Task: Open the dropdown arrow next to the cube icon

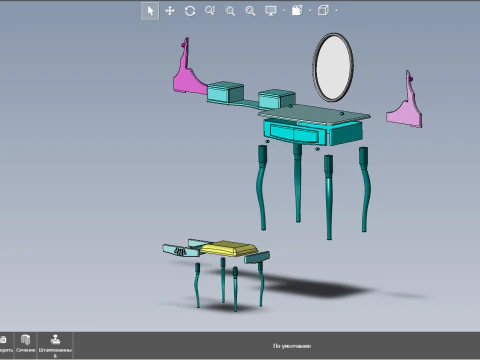Action: (336, 11)
